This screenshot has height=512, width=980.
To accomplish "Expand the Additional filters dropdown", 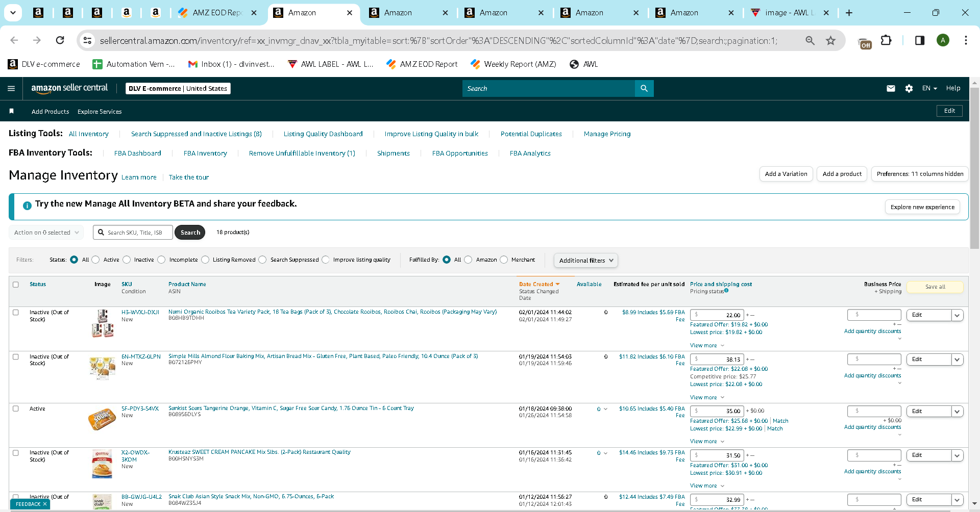I will tap(586, 261).
